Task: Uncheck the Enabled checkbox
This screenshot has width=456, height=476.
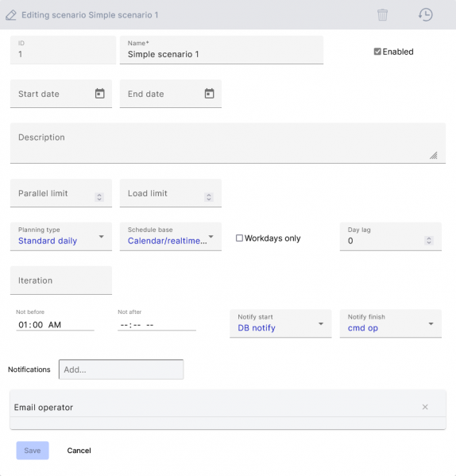Action: tap(377, 52)
